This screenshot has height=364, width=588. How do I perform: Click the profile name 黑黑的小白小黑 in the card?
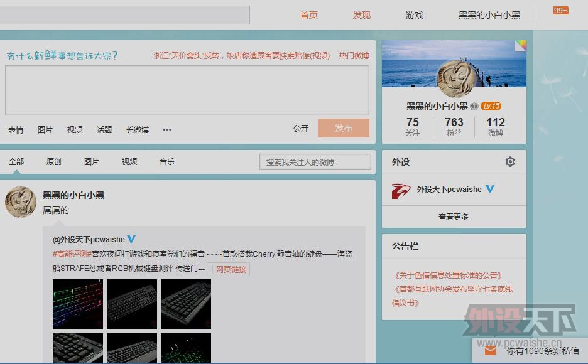437,106
